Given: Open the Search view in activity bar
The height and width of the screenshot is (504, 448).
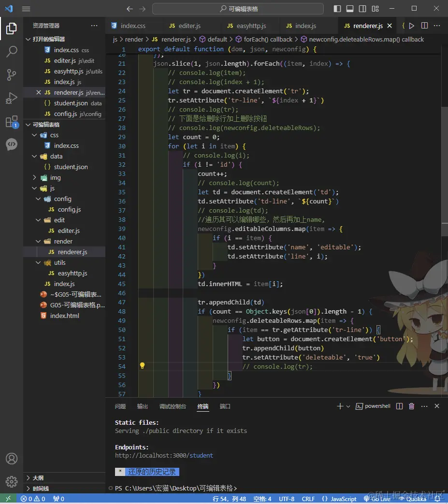Looking at the screenshot, I should [x=12, y=51].
